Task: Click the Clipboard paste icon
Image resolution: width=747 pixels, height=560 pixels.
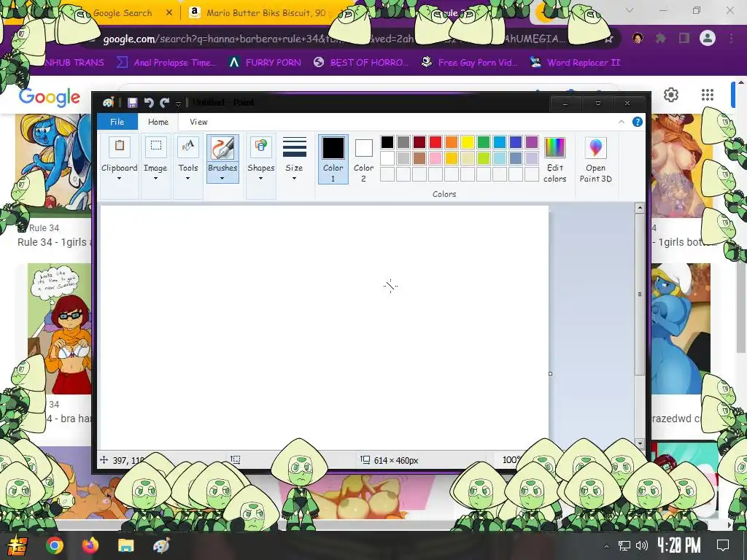Action: (x=120, y=146)
